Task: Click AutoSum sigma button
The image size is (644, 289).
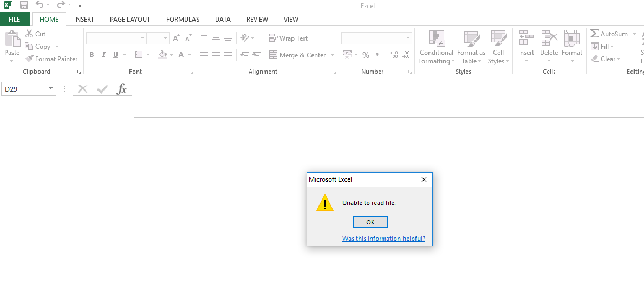Action: [x=609, y=34]
